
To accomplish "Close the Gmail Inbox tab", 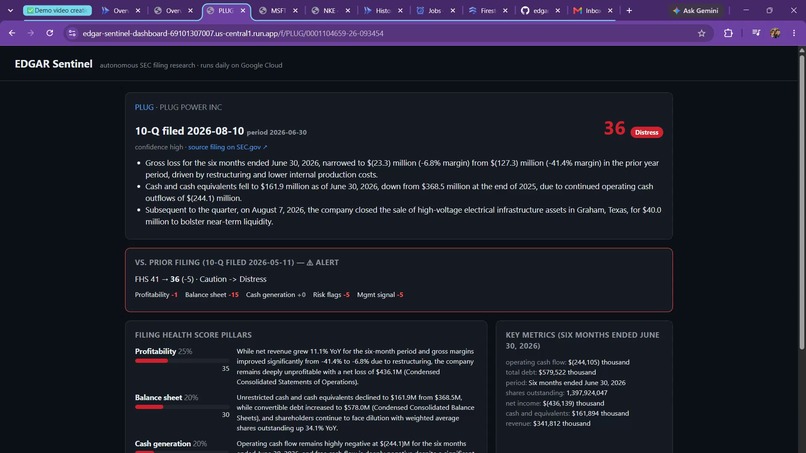I will pyautogui.click(x=610, y=10).
